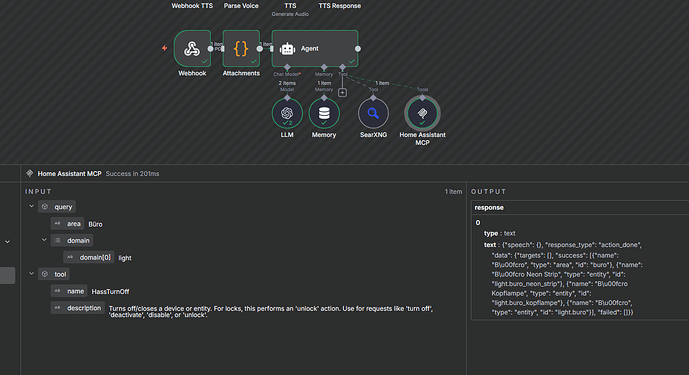Click the 'Home Assistant MCP' log title

(x=69, y=174)
